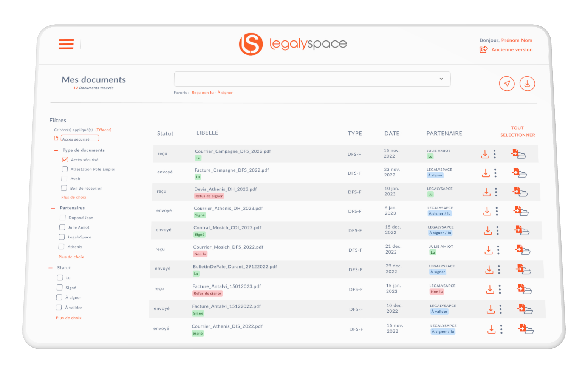Open more options for Facture_Antalvi_15122022.pdf

click(x=500, y=309)
